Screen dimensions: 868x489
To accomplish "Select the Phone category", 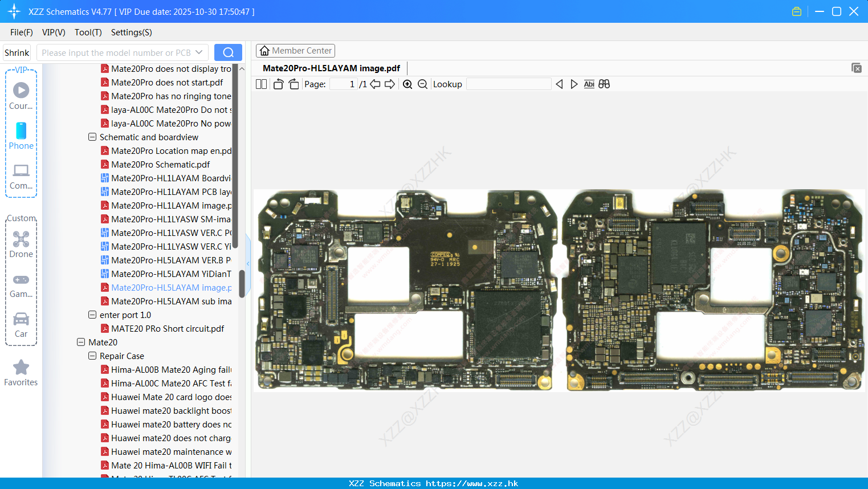I will (x=21, y=136).
